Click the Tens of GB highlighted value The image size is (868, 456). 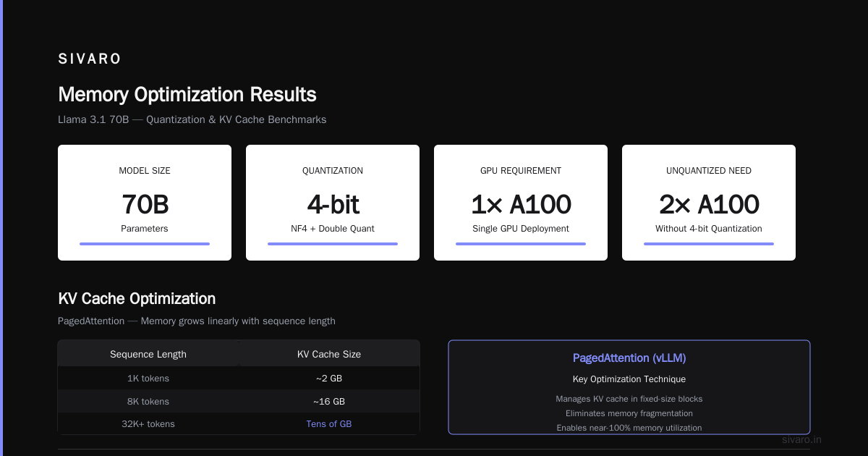pyautogui.click(x=329, y=424)
